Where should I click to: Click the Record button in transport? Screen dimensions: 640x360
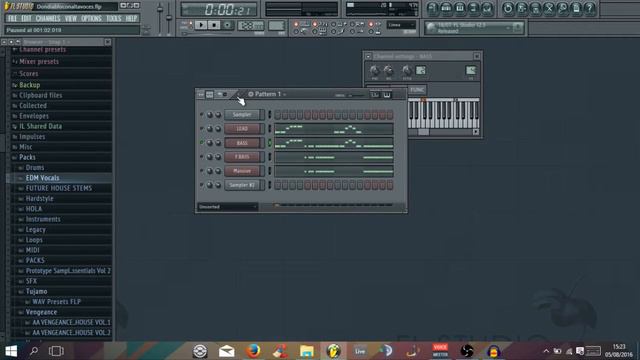(227, 25)
